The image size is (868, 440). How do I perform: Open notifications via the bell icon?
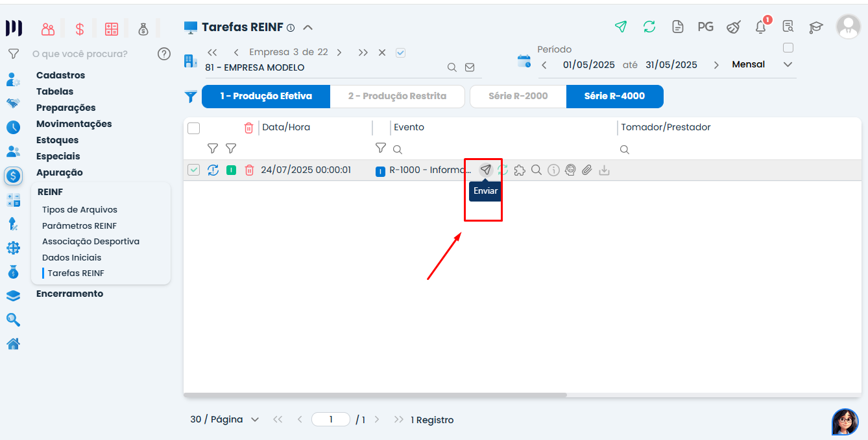point(760,28)
